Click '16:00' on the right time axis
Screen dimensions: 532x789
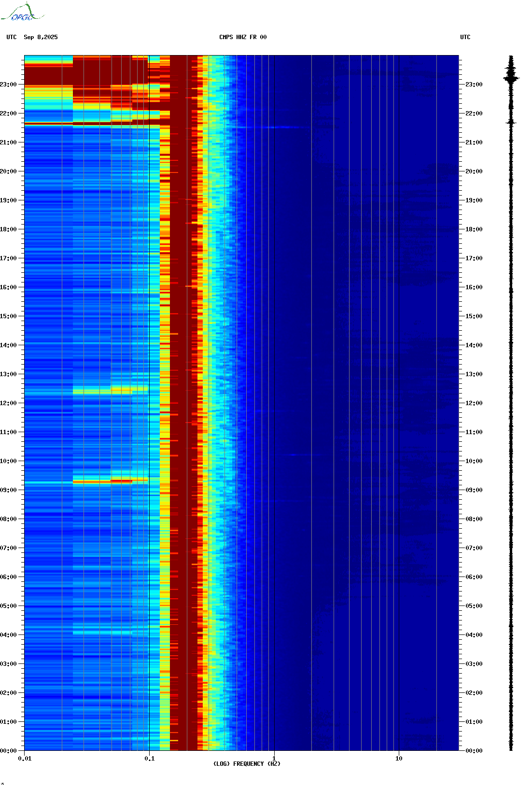pyautogui.click(x=474, y=287)
